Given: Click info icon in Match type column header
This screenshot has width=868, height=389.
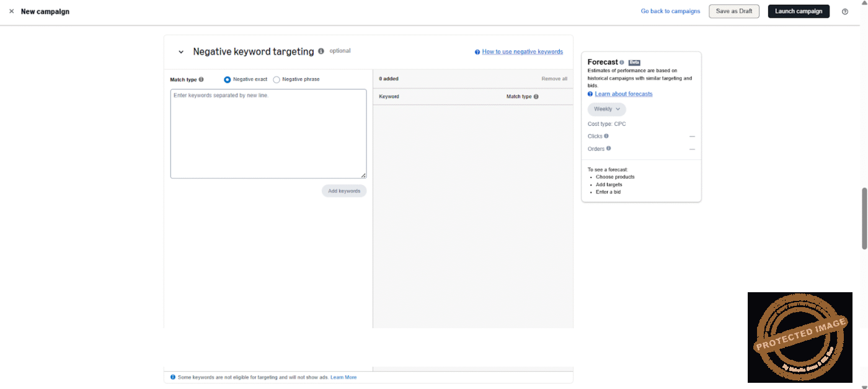Looking at the screenshot, I should 536,97.
